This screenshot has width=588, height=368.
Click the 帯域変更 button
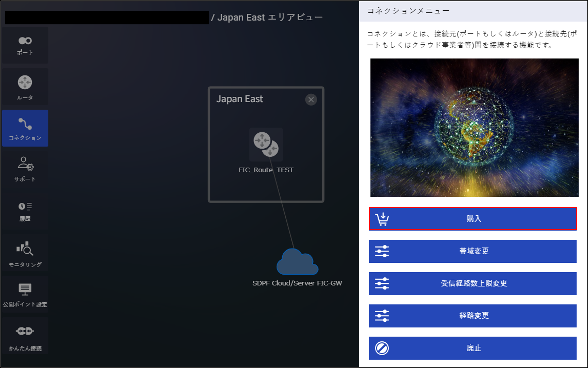[x=473, y=251]
